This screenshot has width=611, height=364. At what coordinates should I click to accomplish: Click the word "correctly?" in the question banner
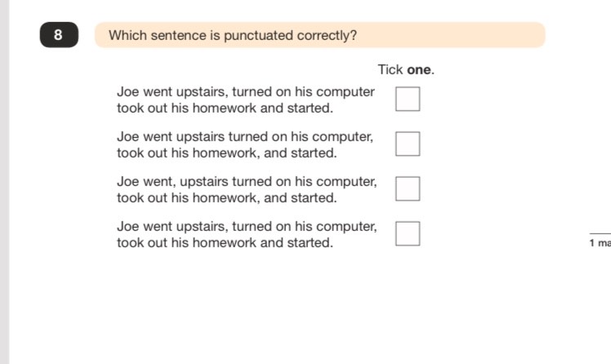[327, 35]
